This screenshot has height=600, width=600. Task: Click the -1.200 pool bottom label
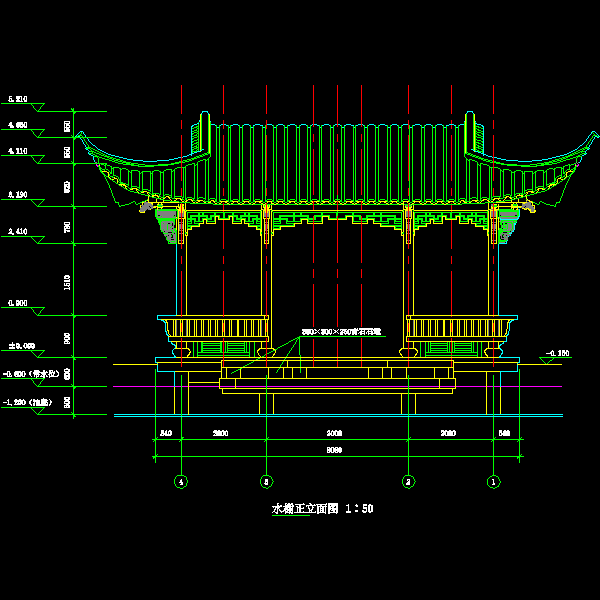pyautogui.click(x=26, y=402)
